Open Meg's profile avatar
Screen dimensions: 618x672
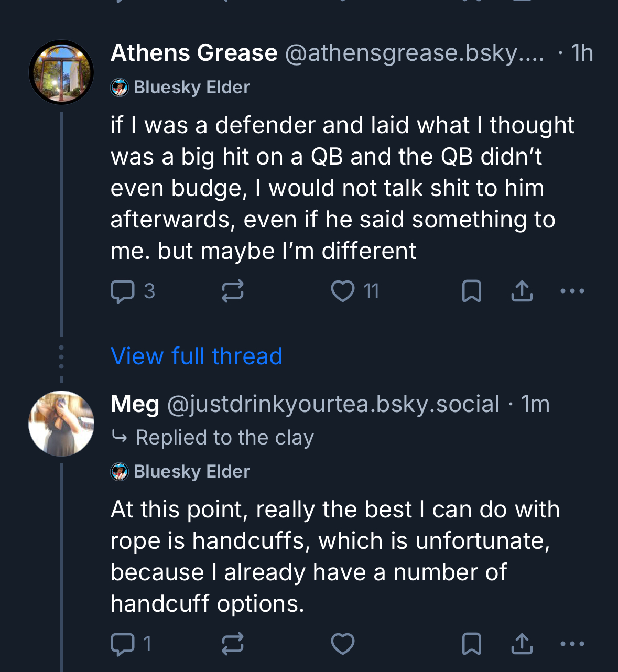61,424
